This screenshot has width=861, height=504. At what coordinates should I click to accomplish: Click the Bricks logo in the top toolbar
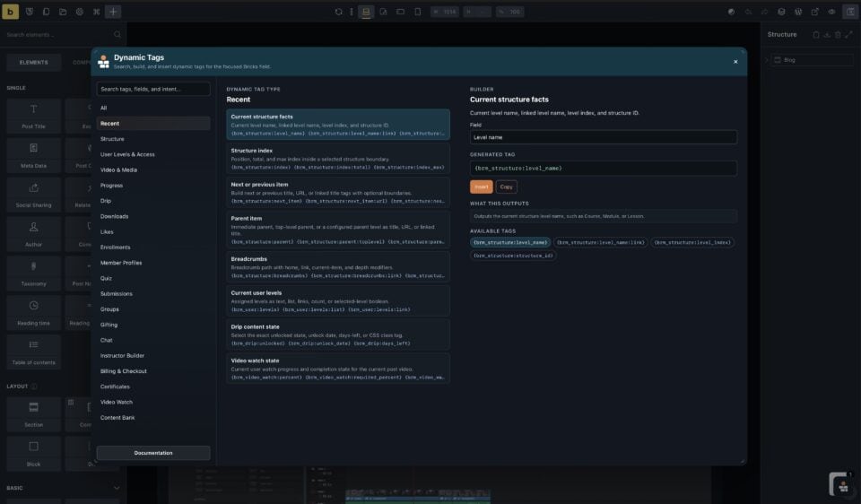10,12
